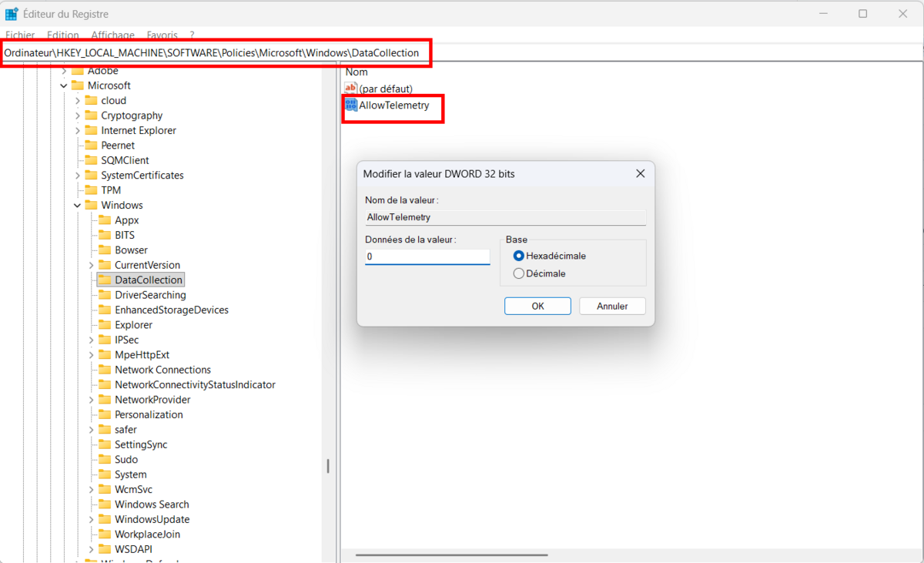Image resolution: width=924 pixels, height=563 pixels.
Task: Click the TPM folder icon
Action: [91, 190]
